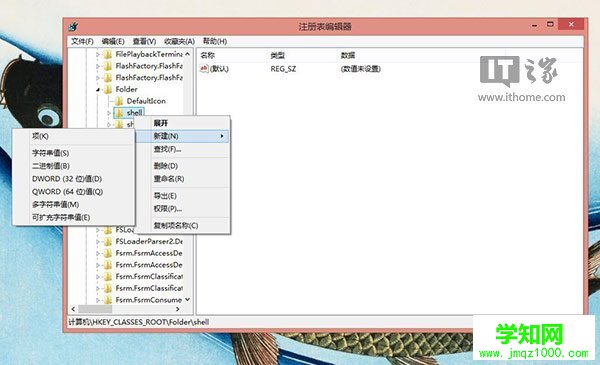Create a new QWORD (64 位)值(Q)
The height and width of the screenshot is (365, 600).
(x=73, y=192)
